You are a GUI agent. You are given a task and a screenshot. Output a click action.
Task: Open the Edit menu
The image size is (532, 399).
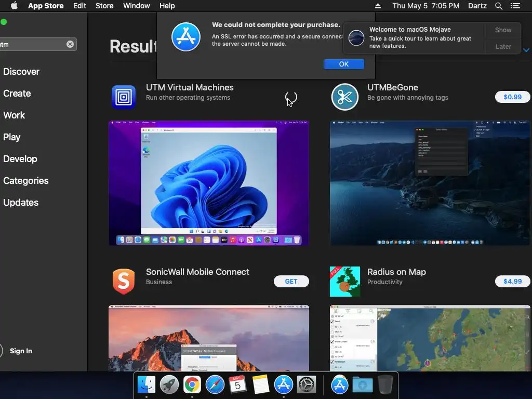click(x=79, y=6)
